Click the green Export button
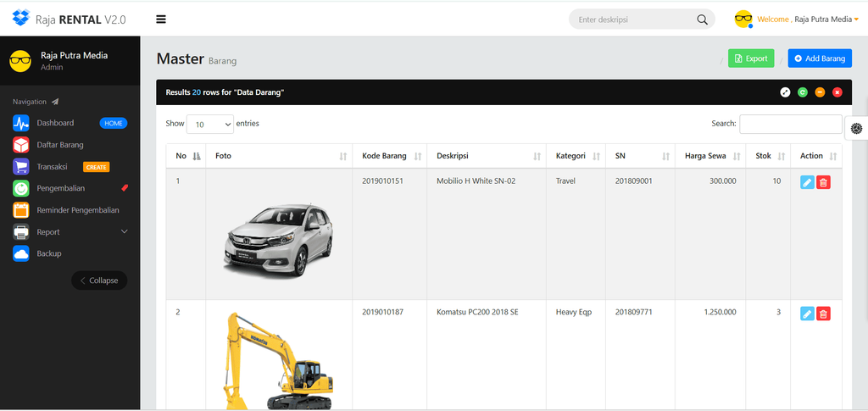This screenshot has height=411, width=868. (x=751, y=58)
